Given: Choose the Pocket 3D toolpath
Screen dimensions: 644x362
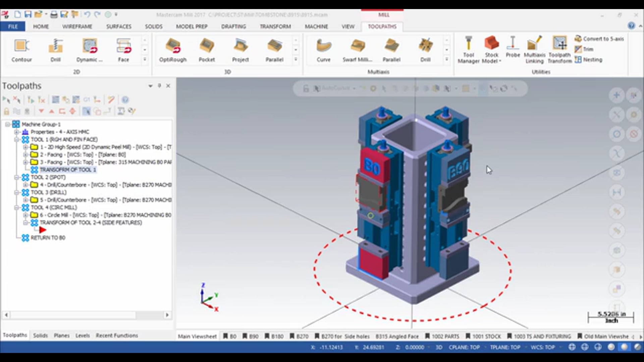Looking at the screenshot, I should (x=207, y=50).
